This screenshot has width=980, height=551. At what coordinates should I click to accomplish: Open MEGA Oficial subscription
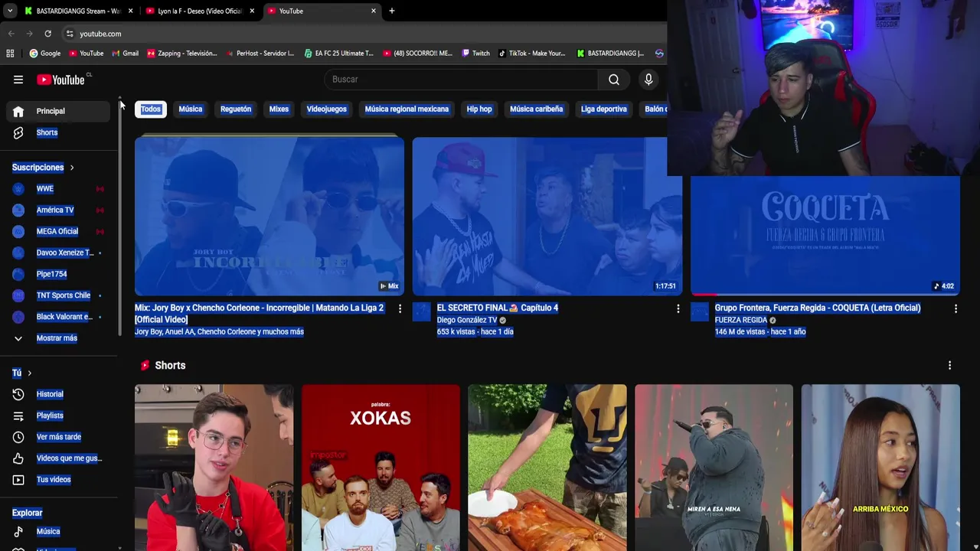[57, 232]
